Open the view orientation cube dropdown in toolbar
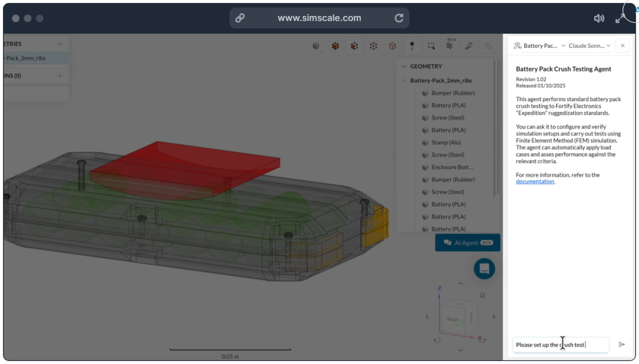639x364 pixels. pyautogui.click(x=316, y=46)
